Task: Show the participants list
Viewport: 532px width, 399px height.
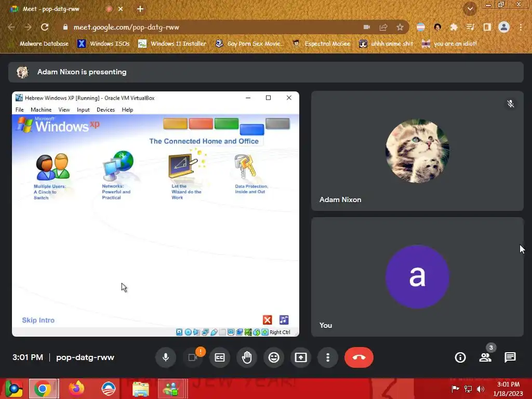Action: (x=485, y=357)
